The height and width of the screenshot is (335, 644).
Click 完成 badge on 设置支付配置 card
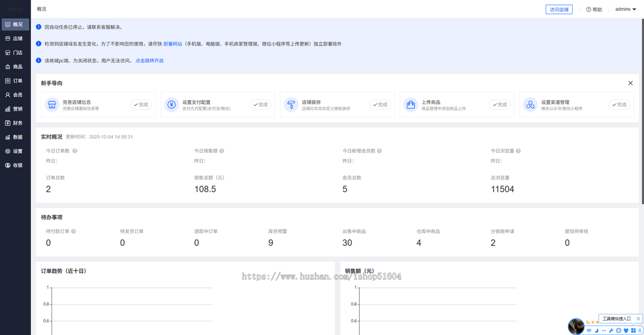point(261,105)
